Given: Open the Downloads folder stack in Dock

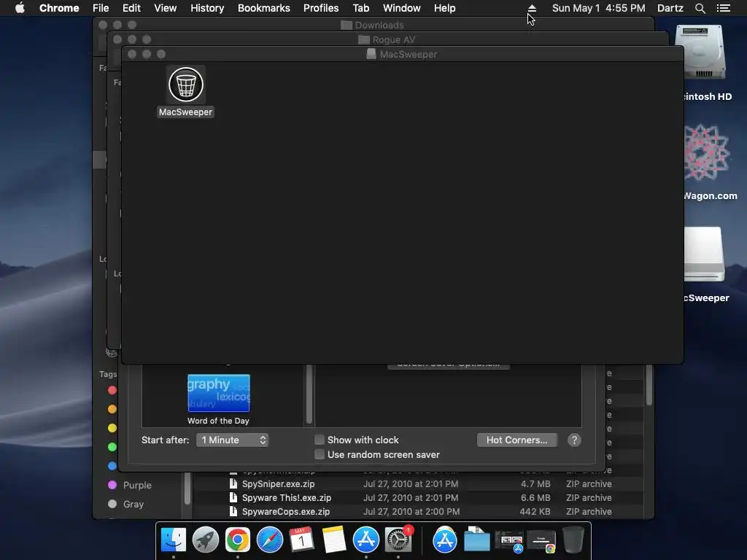Looking at the screenshot, I should point(476,540).
